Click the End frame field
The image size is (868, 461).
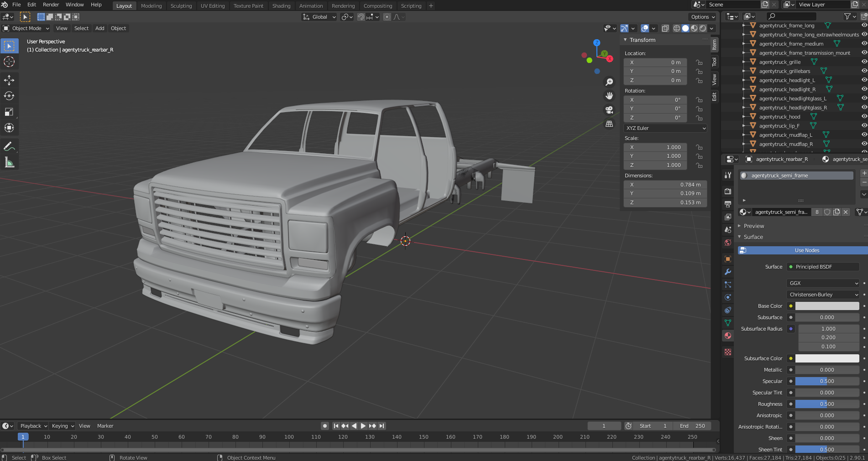[x=692, y=426]
